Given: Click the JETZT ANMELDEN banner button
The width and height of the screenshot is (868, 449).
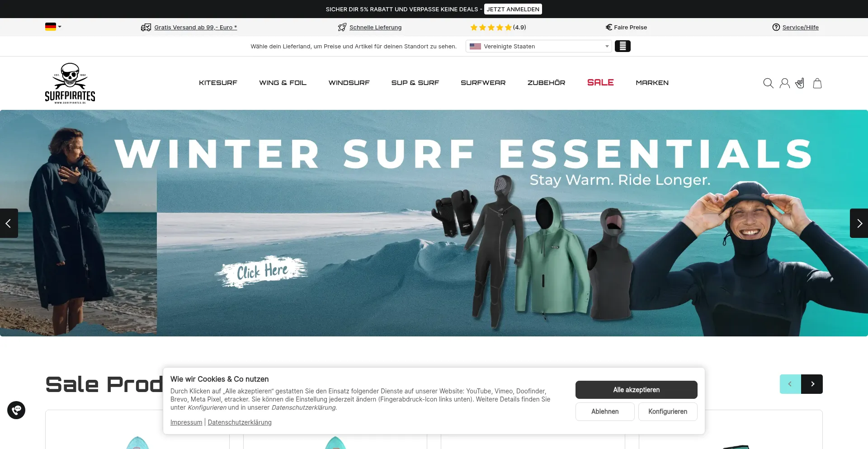Looking at the screenshot, I should (x=513, y=9).
